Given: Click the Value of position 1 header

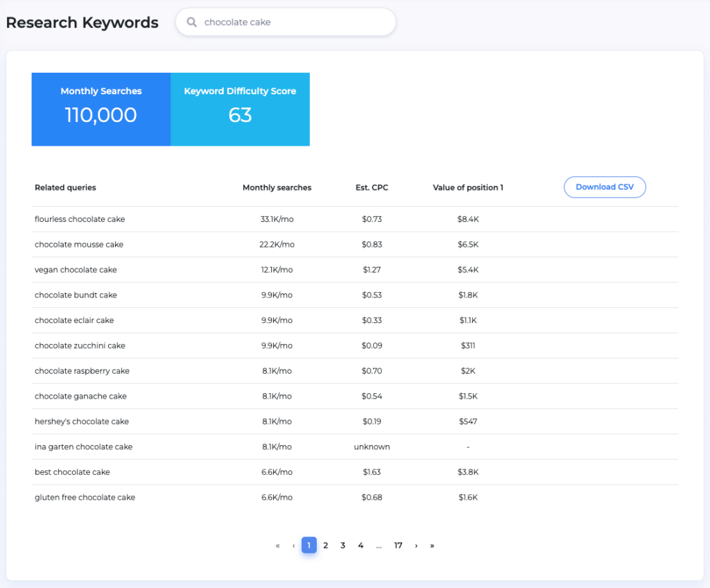Looking at the screenshot, I should pyautogui.click(x=468, y=187).
